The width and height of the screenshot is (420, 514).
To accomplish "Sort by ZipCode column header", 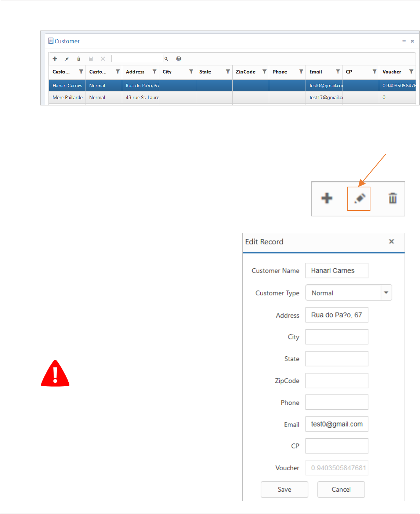I will pos(246,72).
